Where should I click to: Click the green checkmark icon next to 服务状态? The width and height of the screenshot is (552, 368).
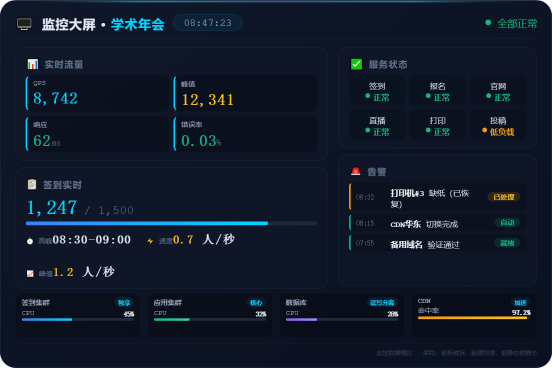coord(356,64)
